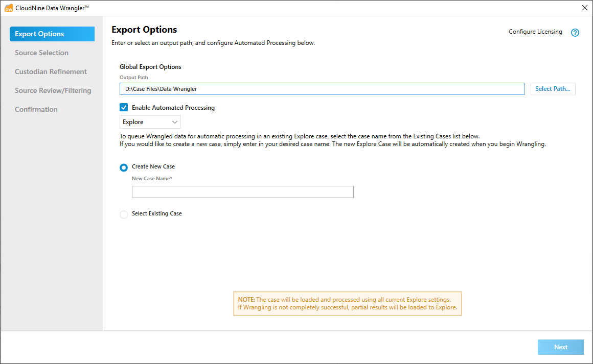This screenshot has width=593, height=364.
Task: Click the Select Path button
Action: (x=553, y=89)
